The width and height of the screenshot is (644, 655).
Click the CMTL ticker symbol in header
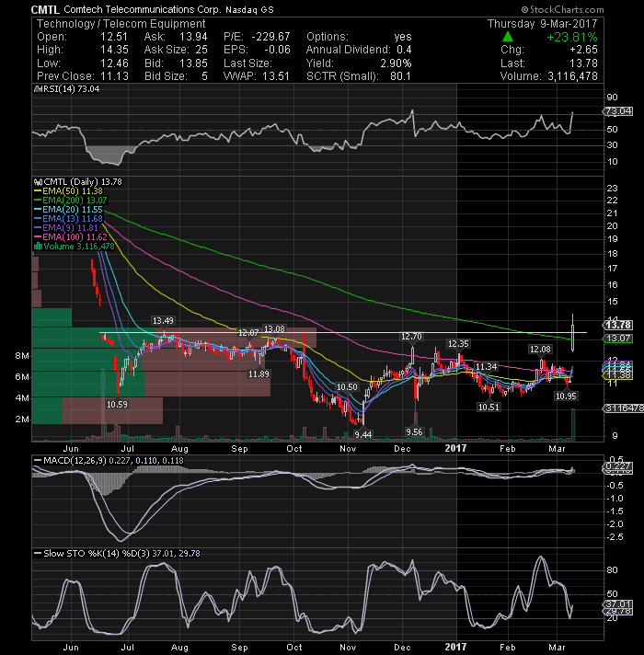click(45, 9)
